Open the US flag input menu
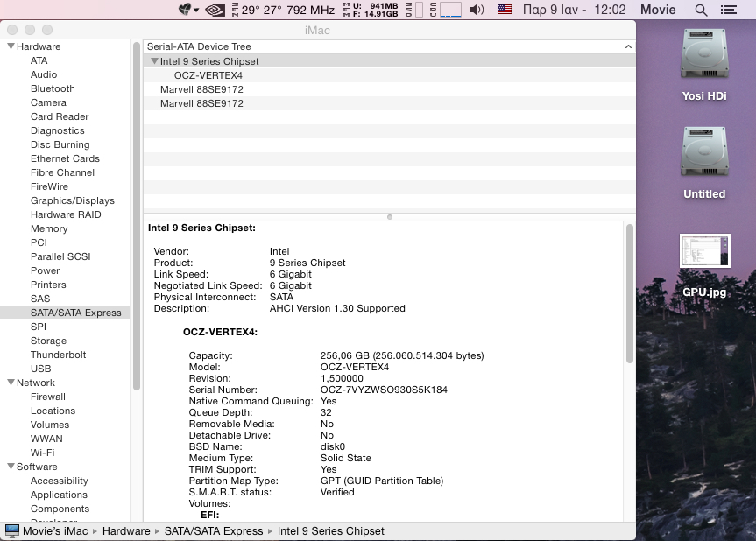Screen dimensions: 756x541 [504, 9]
